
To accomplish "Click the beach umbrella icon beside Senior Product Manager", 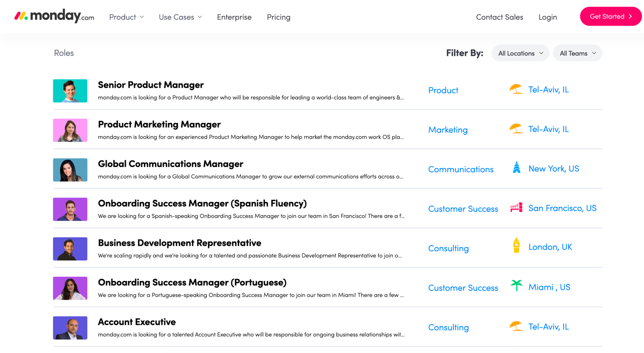I will click(516, 89).
